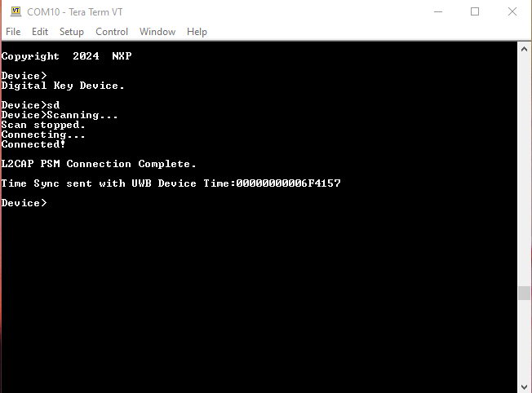Open the File menu
This screenshot has height=393, width=532.
(x=13, y=32)
